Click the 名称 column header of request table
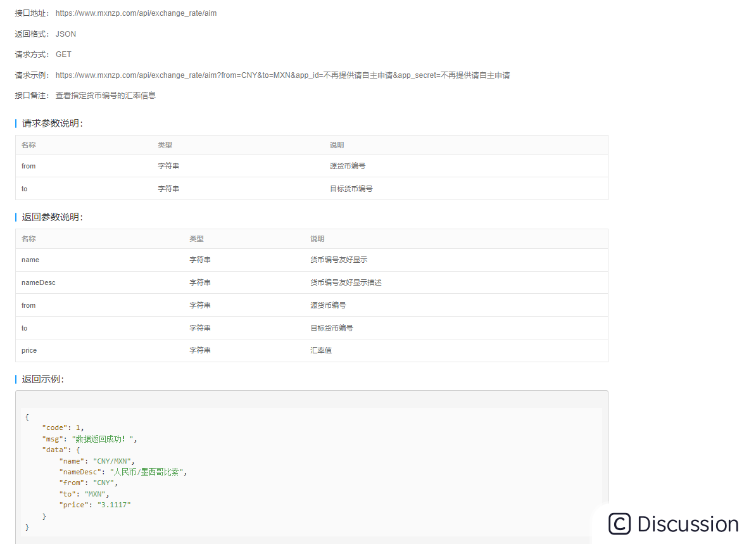This screenshot has height=544, width=756. pyautogui.click(x=28, y=145)
